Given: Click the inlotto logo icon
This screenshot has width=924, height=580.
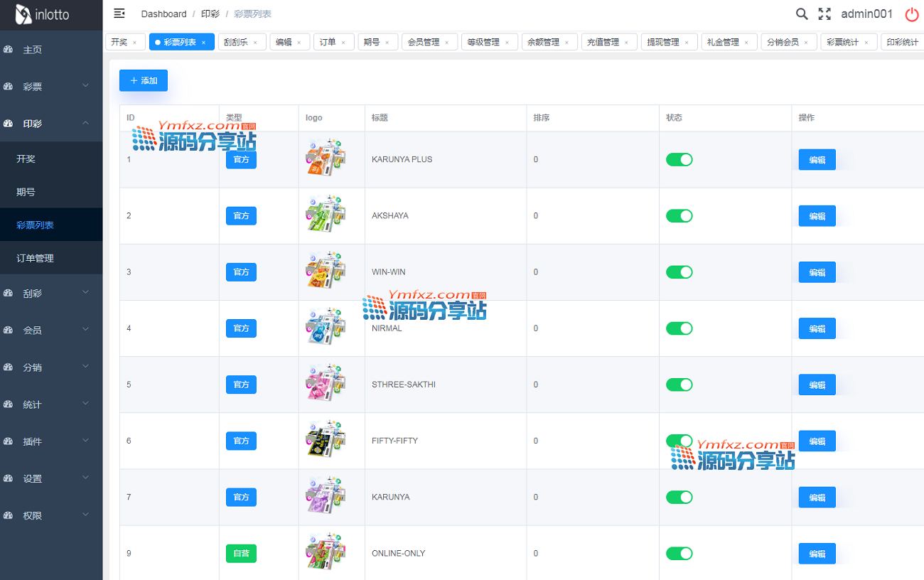Looking at the screenshot, I should point(24,14).
